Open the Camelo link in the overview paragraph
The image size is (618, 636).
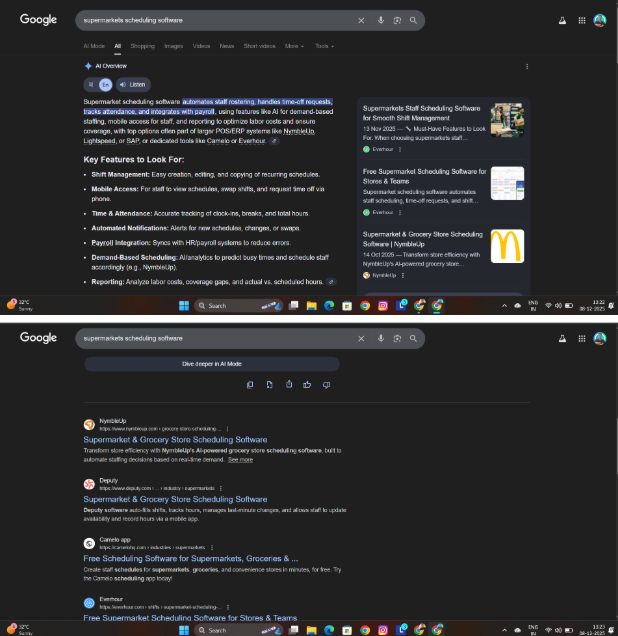pyautogui.click(x=218, y=141)
